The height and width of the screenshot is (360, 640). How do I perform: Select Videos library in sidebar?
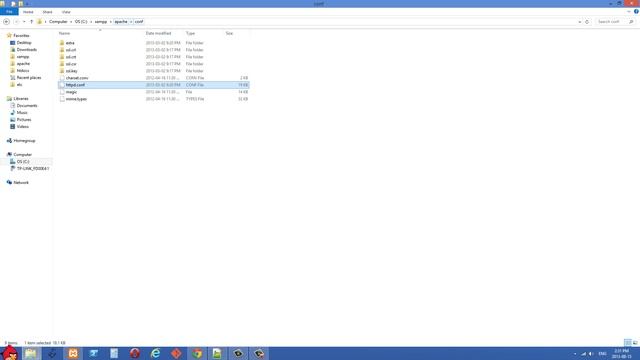[22, 127]
